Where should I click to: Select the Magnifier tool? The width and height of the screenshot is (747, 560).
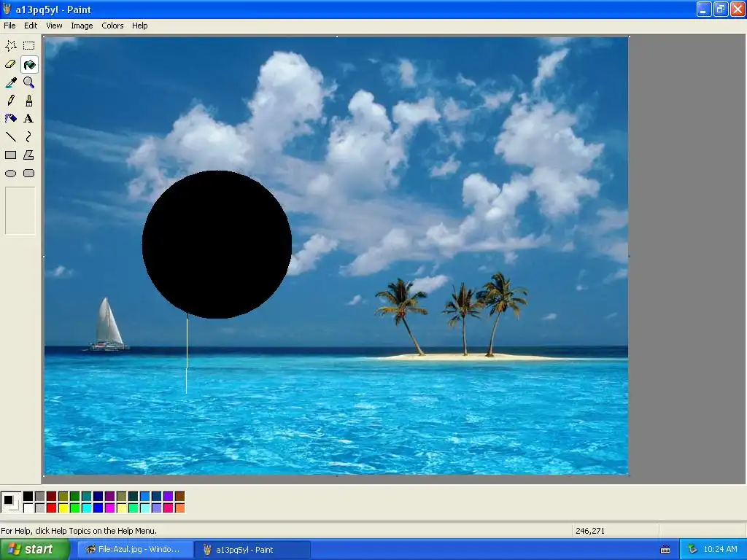29,82
